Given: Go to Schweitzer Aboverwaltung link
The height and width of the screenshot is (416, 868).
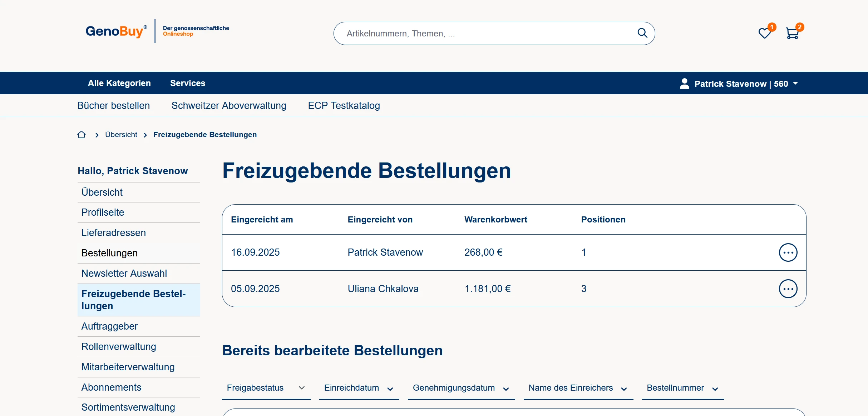Looking at the screenshot, I should [229, 106].
